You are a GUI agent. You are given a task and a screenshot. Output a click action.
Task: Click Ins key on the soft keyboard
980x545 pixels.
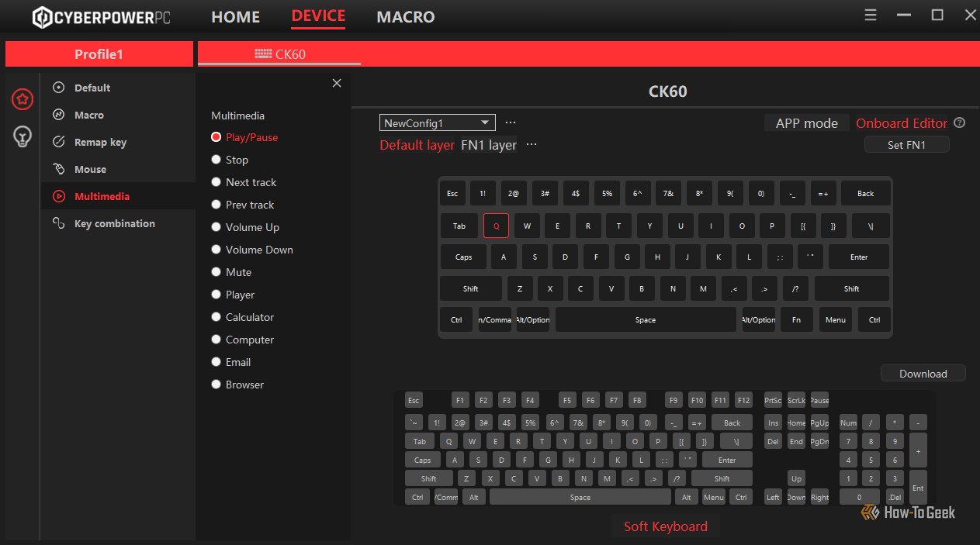pyautogui.click(x=774, y=423)
